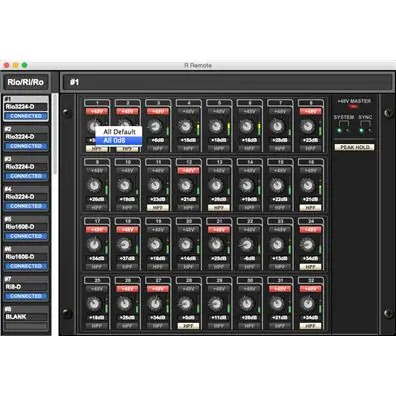The image size is (396, 396).
Task: Toggle HPF on channel 13
Action: pyautogui.click(x=219, y=208)
